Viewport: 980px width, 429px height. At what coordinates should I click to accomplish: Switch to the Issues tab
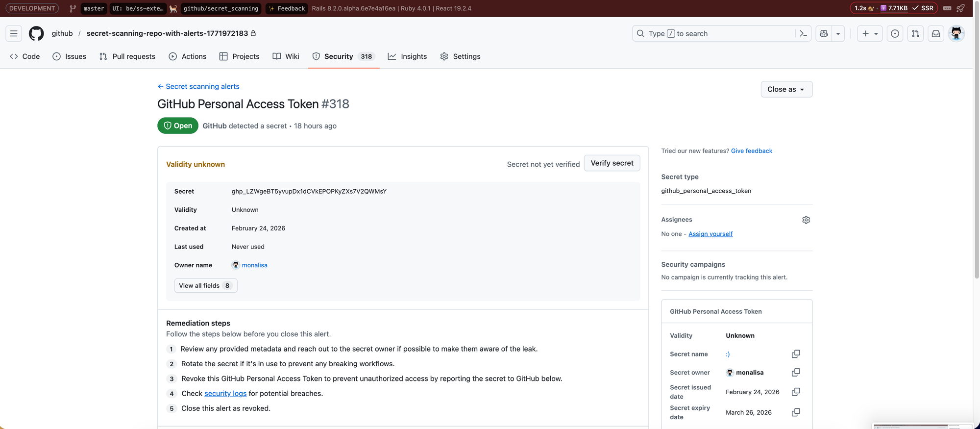coord(70,56)
